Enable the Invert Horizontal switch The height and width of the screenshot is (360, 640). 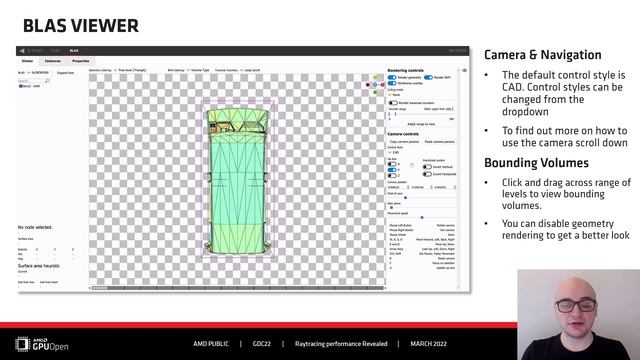click(427, 174)
